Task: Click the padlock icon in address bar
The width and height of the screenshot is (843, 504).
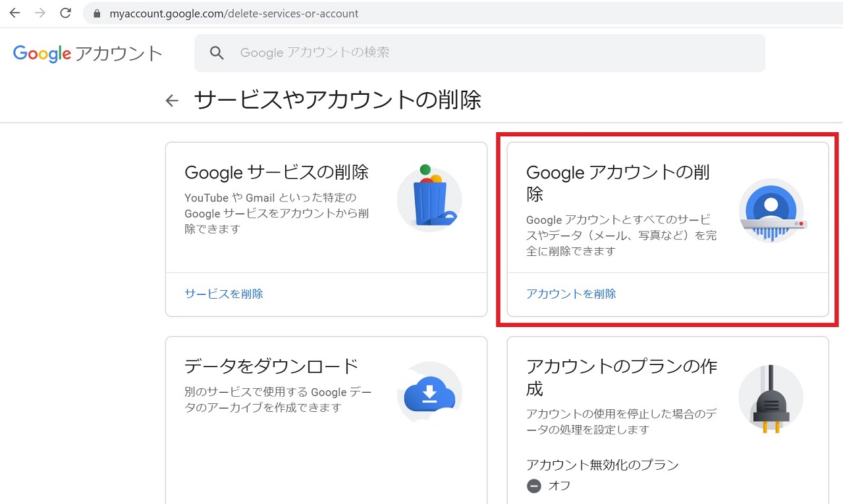Action: click(97, 14)
